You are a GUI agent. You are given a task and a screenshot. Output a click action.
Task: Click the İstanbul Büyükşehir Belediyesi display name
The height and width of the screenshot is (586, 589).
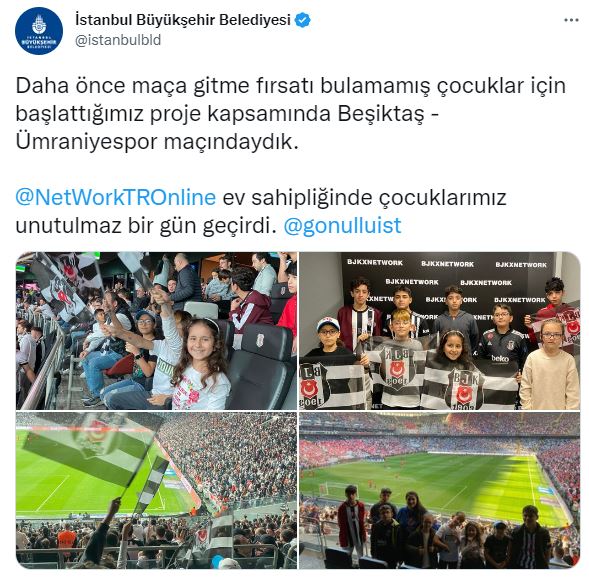click(x=183, y=20)
